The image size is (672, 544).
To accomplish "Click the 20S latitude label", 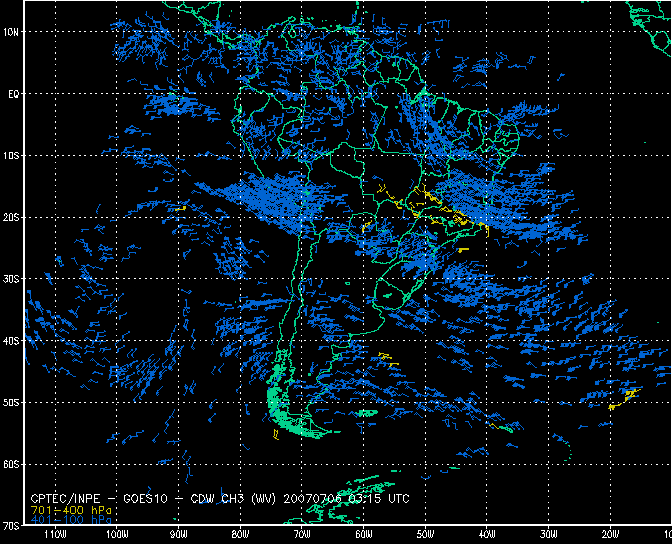I will pos(12,218).
